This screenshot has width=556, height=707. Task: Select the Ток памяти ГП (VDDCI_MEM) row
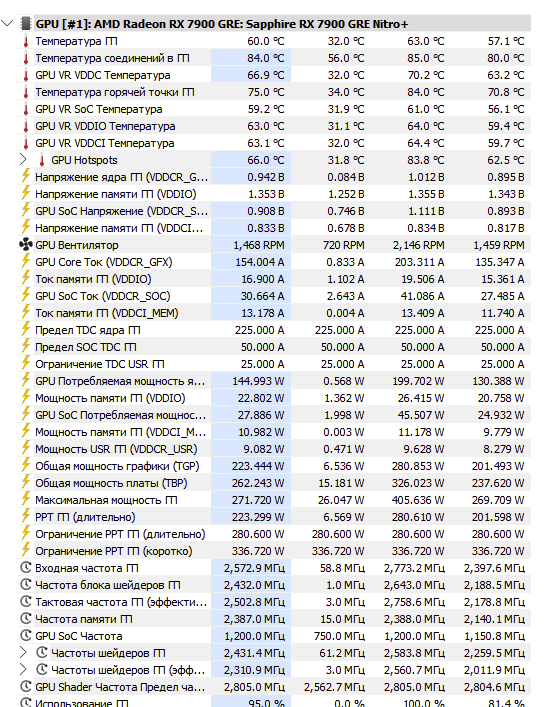pos(275,313)
